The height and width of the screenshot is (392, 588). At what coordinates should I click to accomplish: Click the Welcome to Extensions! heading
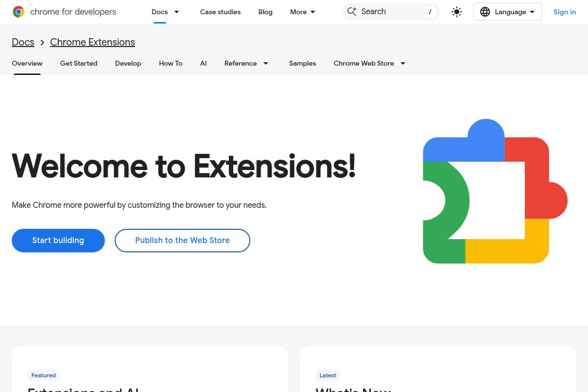point(184,166)
